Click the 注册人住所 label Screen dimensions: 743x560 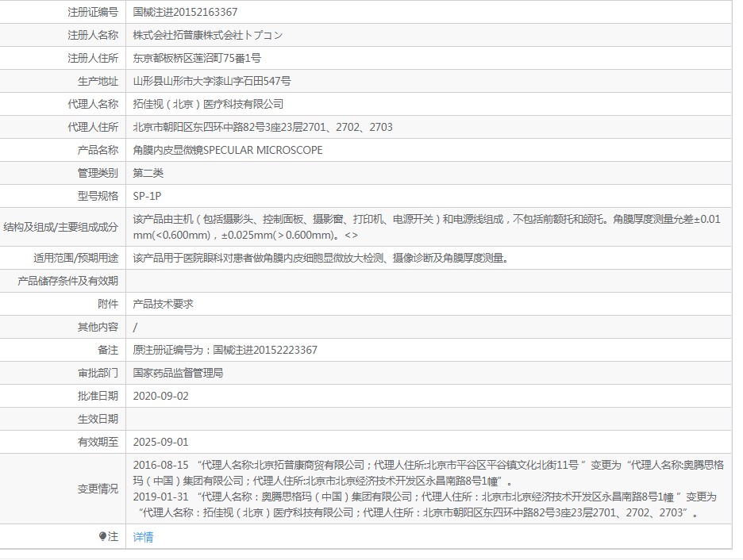coord(93,58)
